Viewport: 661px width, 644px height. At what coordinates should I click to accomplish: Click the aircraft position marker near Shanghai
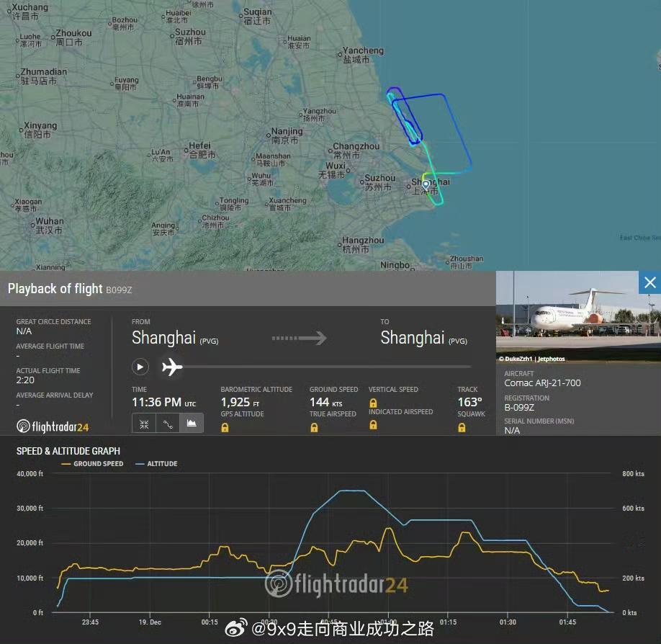[x=426, y=184]
